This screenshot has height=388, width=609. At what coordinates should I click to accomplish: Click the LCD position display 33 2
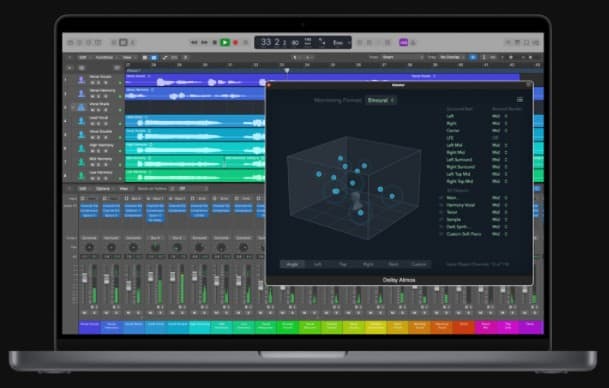(x=274, y=42)
